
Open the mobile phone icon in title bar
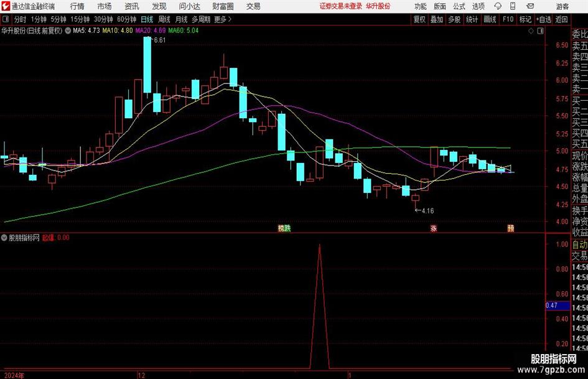(513, 6)
